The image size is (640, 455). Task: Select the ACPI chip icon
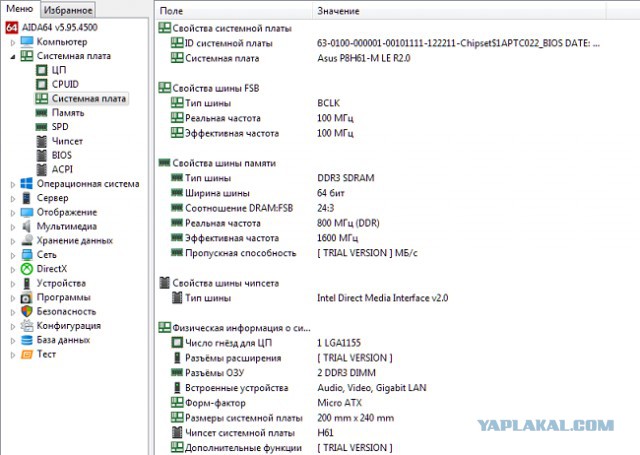[x=42, y=169]
